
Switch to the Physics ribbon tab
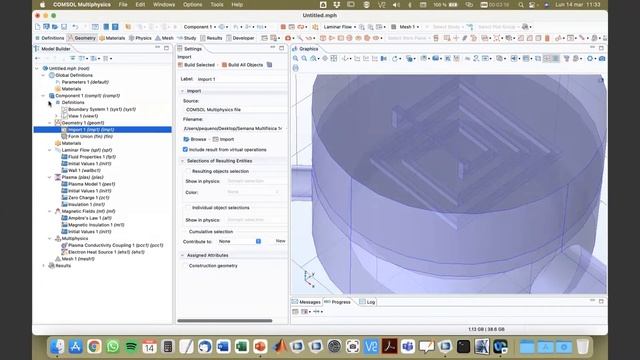coord(140,38)
